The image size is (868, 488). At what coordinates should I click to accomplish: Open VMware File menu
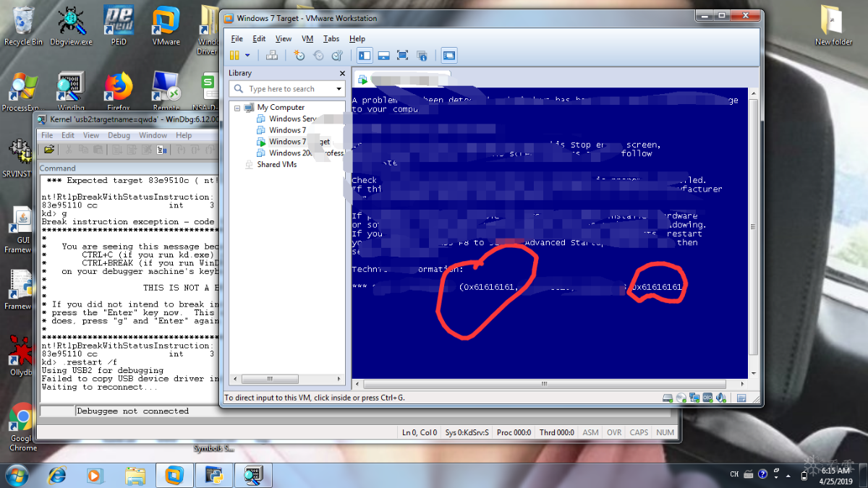coord(237,39)
